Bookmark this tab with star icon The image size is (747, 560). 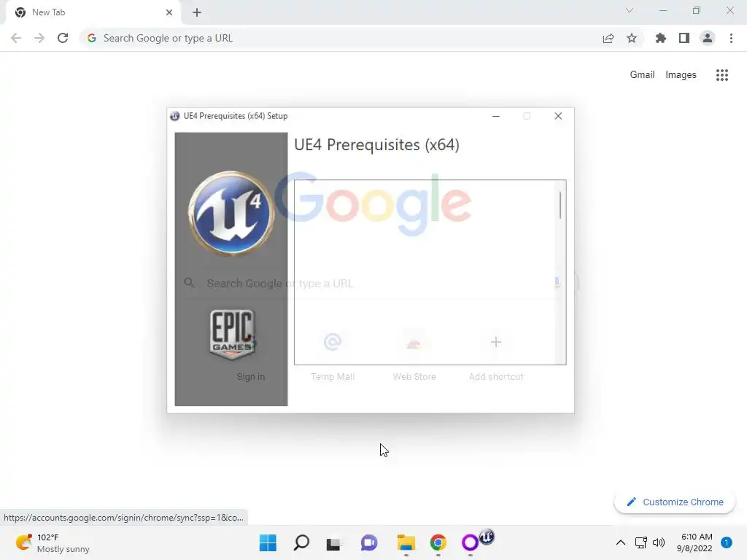631,38
